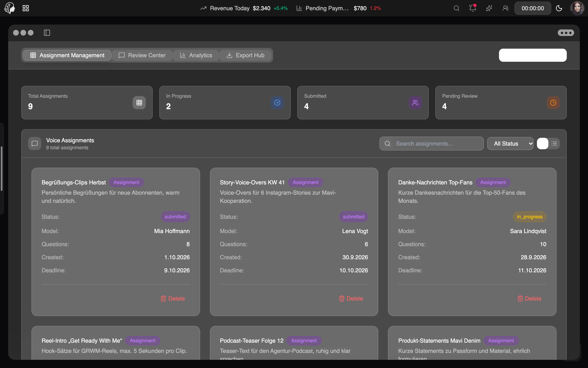Click the in_progress status badge
This screenshot has height=368, width=588.
[530, 217]
